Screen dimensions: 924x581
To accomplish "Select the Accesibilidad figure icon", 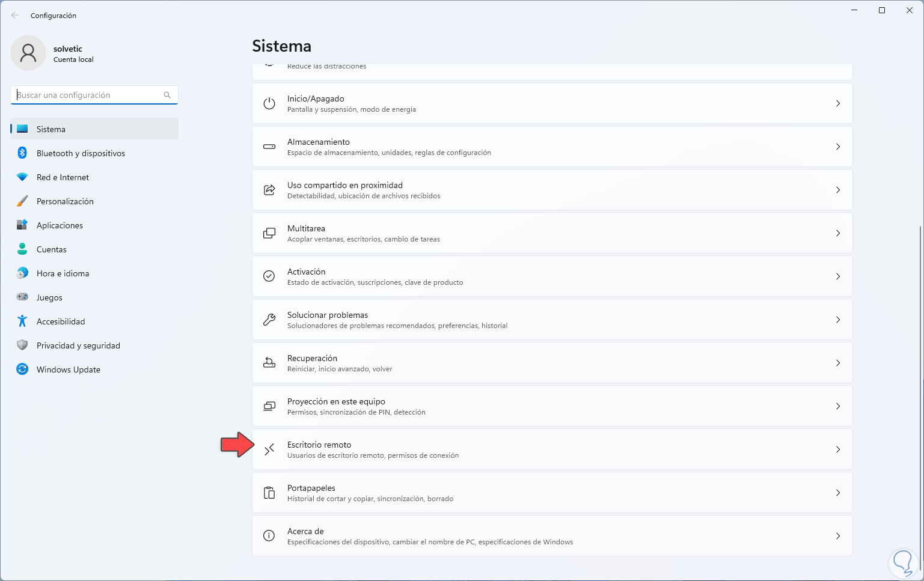I will [x=22, y=321].
